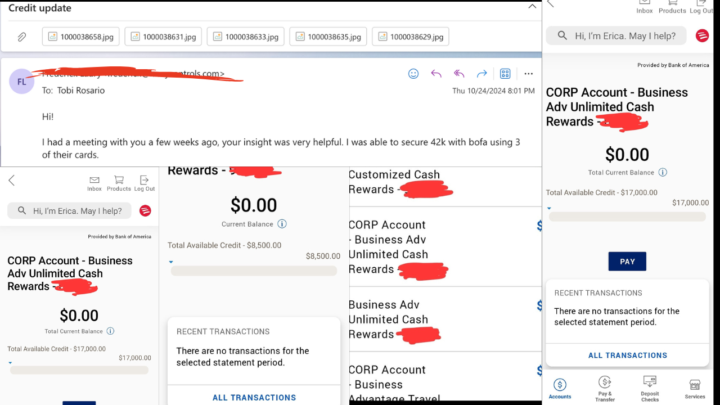The width and height of the screenshot is (720, 405).
Task: Go back in the left banking screenshot
Action: tap(11, 180)
